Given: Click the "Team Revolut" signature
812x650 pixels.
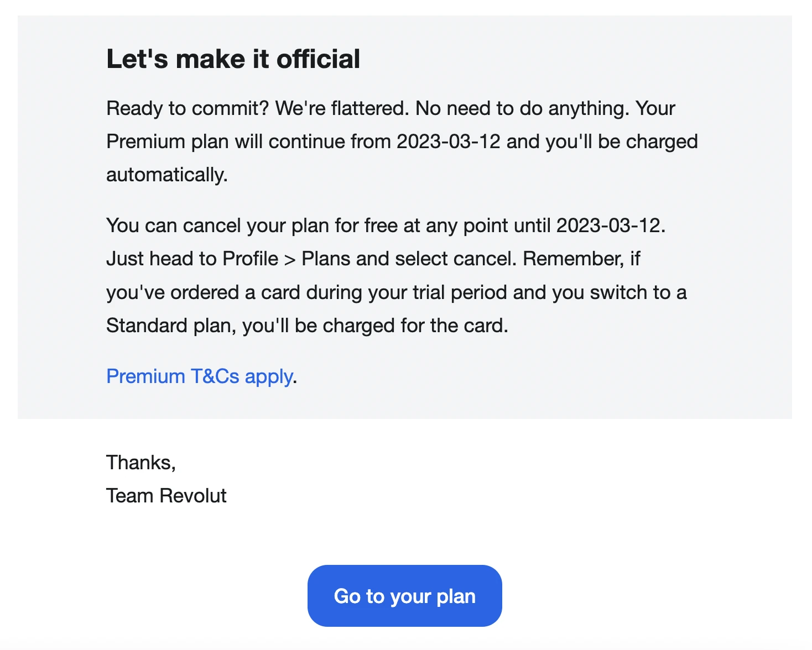Looking at the screenshot, I should click(166, 496).
